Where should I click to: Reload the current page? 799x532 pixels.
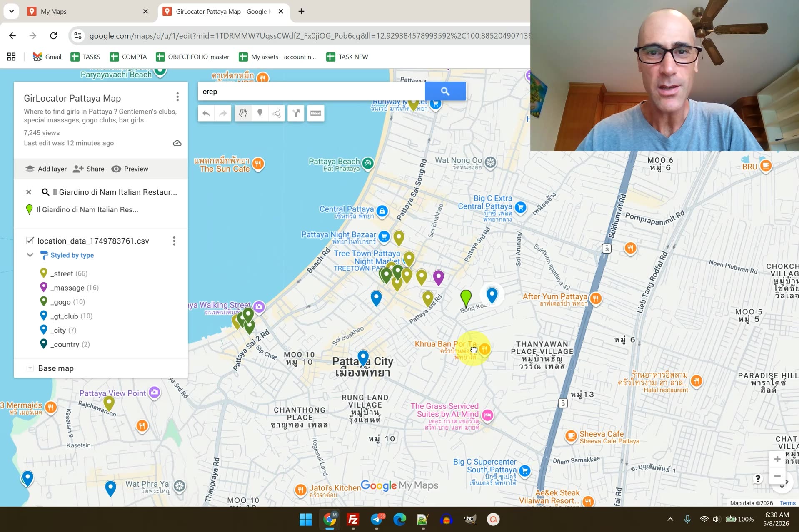click(53, 36)
